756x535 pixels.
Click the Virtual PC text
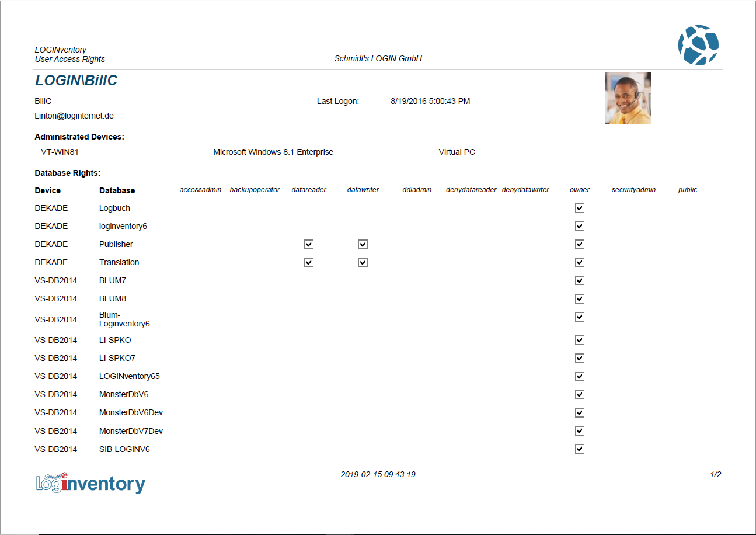coord(457,152)
